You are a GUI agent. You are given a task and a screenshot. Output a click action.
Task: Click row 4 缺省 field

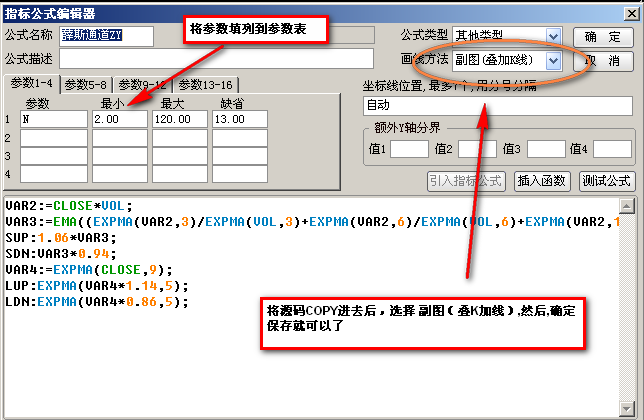240,174
